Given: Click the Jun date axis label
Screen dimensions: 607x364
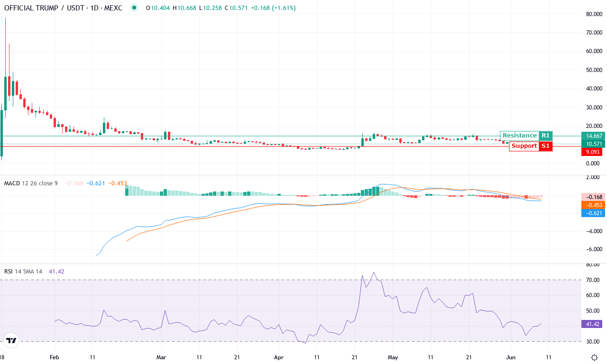Looking at the screenshot, I should tap(510, 357).
